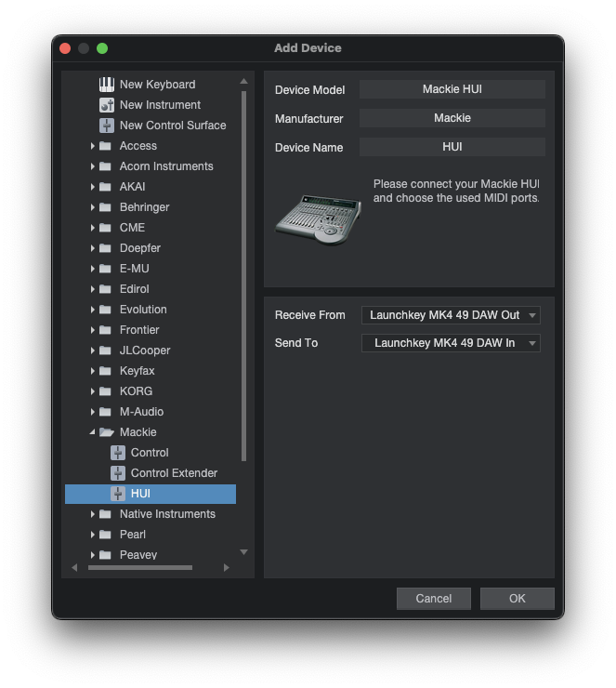The height and width of the screenshot is (688, 616).
Task: Select the New Keyboard piano icon
Action: [x=107, y=85]
